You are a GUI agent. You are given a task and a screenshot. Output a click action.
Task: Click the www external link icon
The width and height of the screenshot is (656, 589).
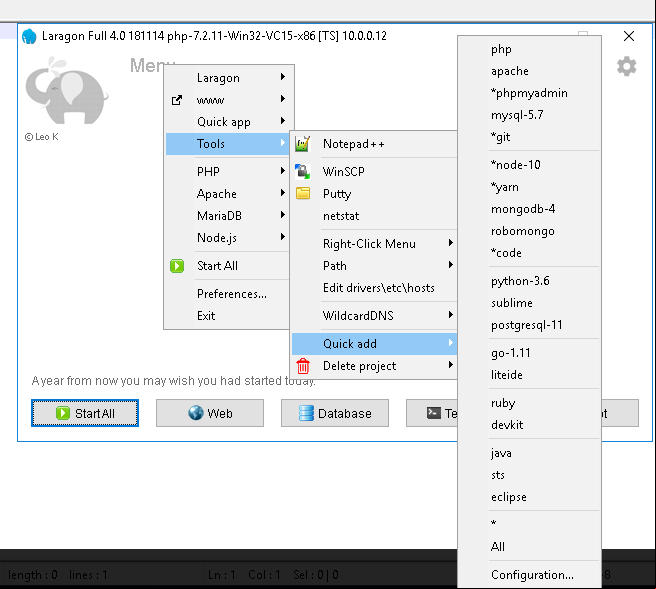point(177,100)
